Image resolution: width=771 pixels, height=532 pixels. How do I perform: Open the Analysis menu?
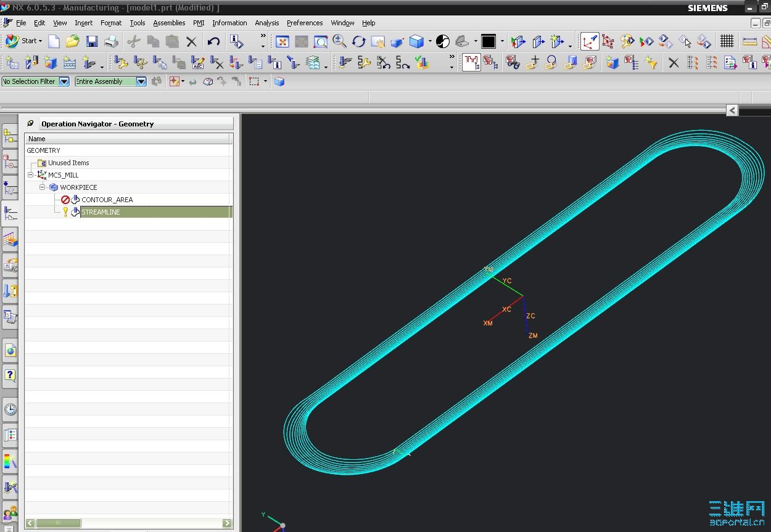click(267, 23)
